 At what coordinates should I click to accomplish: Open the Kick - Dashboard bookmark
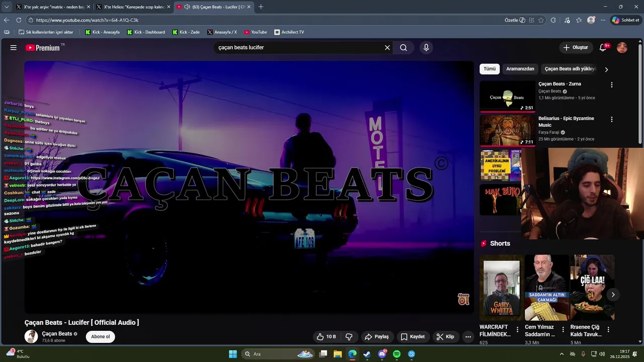(146, 32)
